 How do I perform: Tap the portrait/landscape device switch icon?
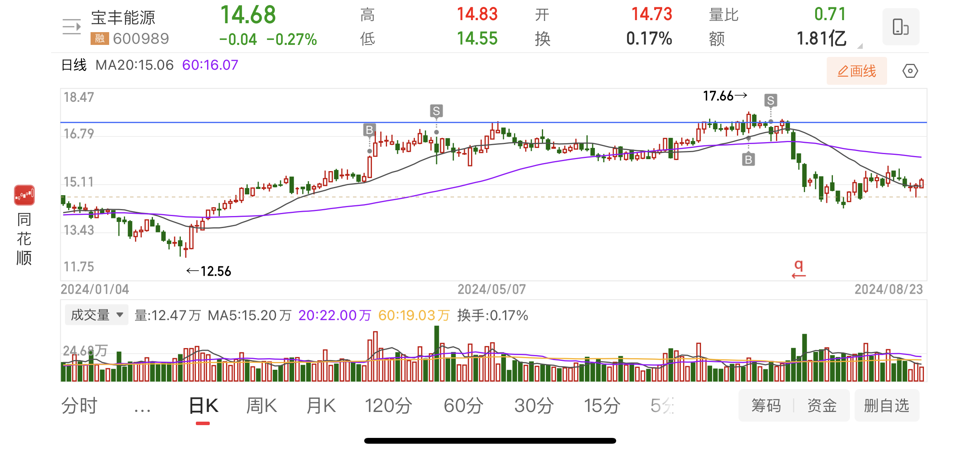pyautogui.click(x=900, y=27)
